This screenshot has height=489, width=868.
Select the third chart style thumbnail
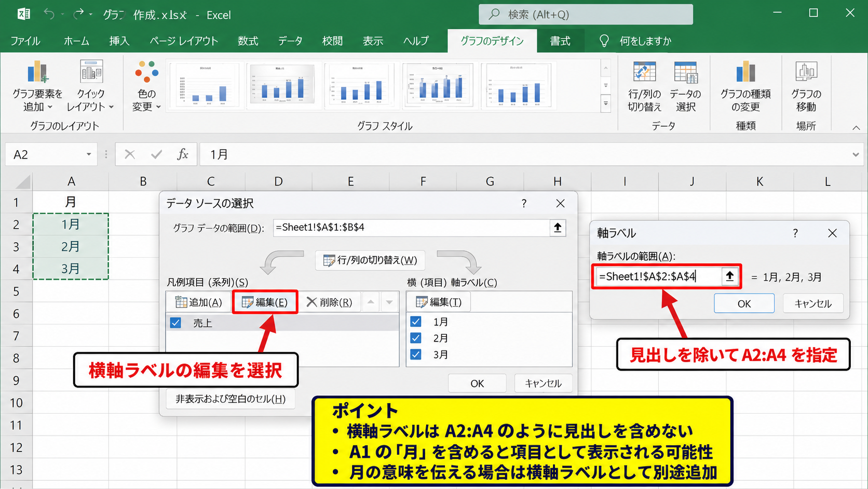[360, 86]
